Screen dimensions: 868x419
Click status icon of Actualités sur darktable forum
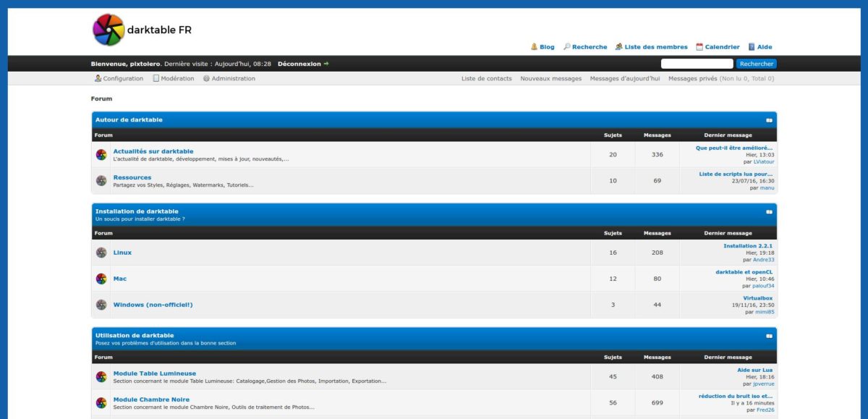click(101, 154)
